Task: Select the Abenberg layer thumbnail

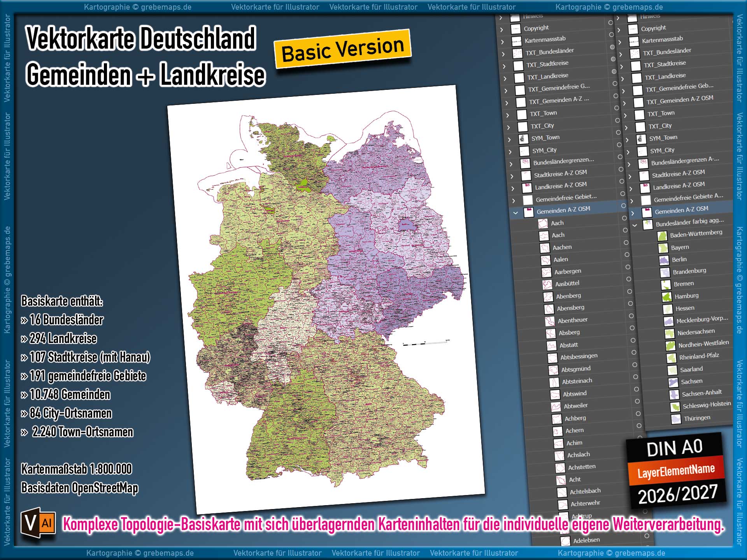Action: pyautogui.click(x=548, y=297)
